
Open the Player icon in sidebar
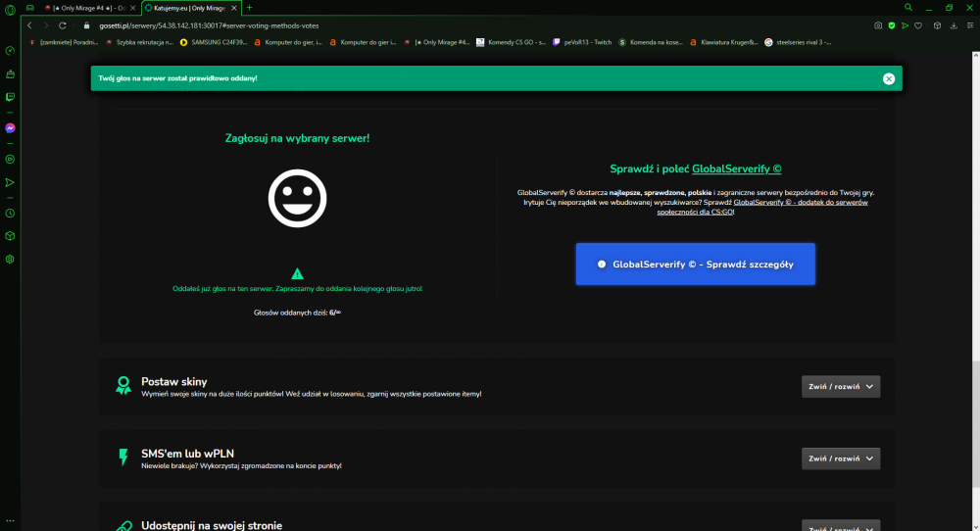(x=10, y=160)
